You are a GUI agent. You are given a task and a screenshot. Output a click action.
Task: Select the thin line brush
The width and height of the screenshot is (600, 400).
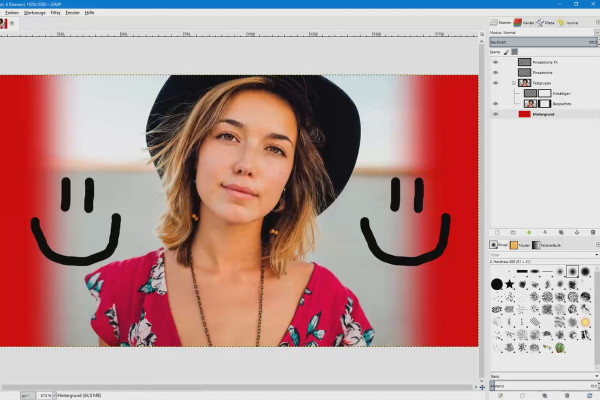pos(547,271)
